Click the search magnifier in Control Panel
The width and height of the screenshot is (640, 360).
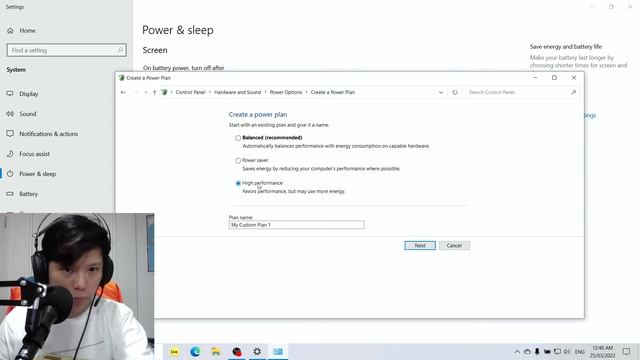coord(573,92)
